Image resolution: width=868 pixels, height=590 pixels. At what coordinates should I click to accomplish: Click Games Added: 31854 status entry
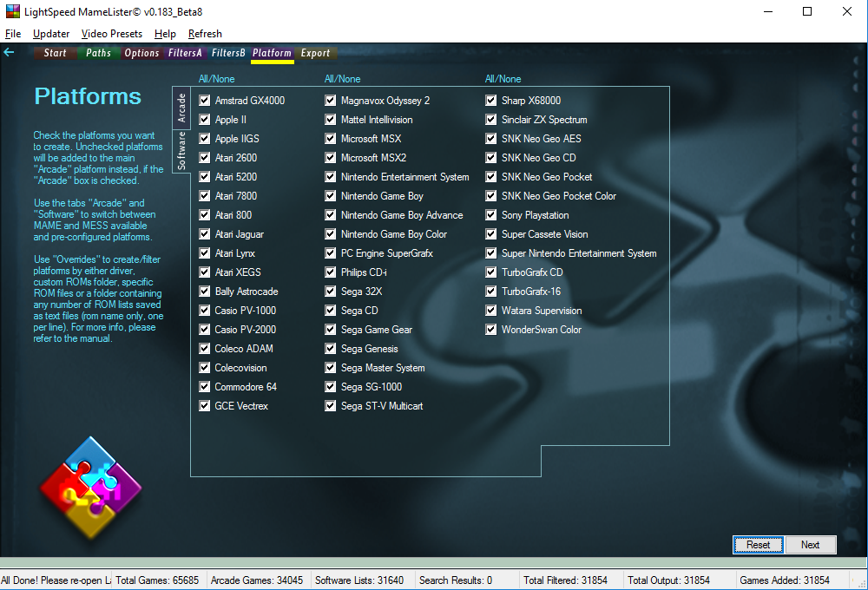[785, 580]
